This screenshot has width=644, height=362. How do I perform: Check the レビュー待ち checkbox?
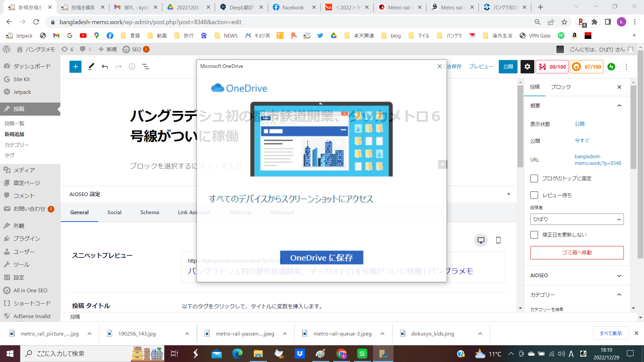534,195
